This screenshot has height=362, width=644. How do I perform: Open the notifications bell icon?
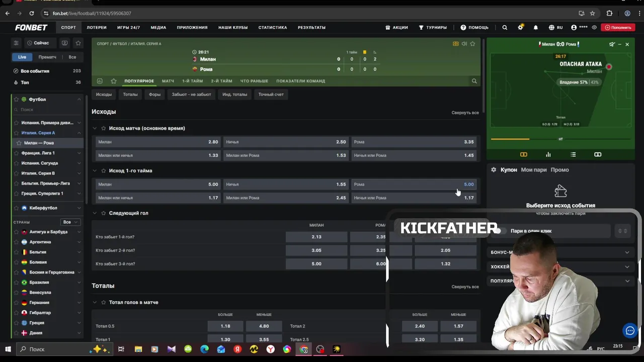click(x=535, y=28)
